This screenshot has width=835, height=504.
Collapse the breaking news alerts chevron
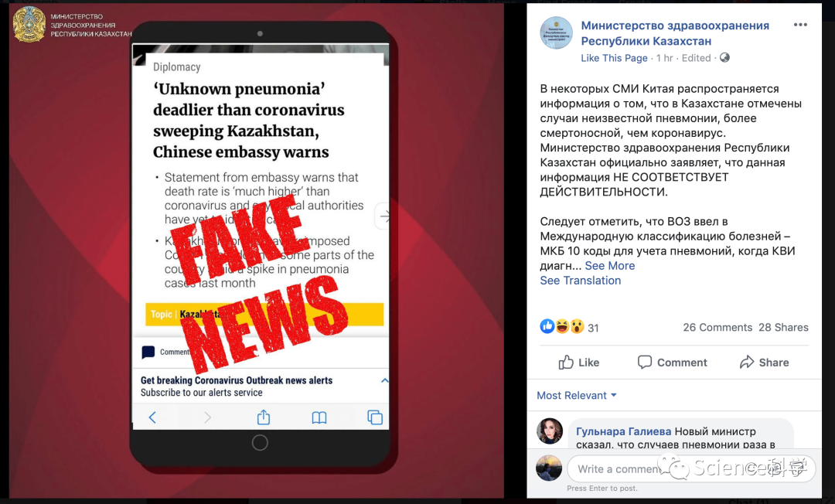pyautogui.click(x=384, y=380)
